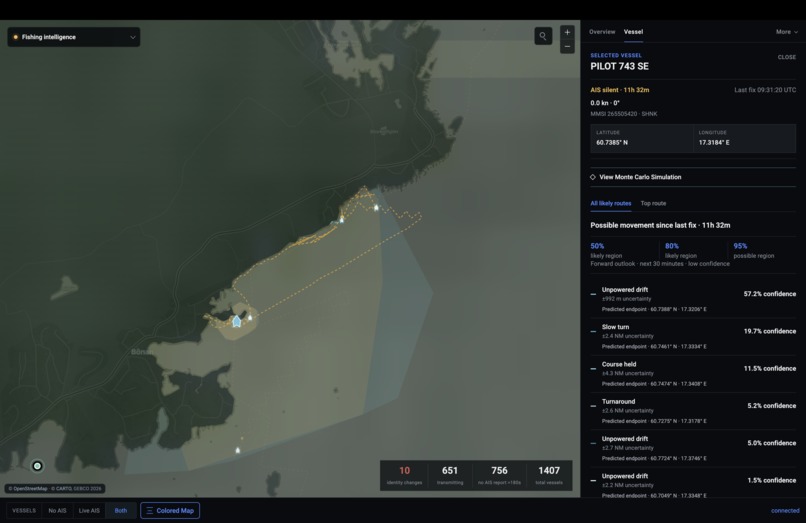Select the Turnaround route
This screenshot has height=523, width=806.
tap(693, 411)
